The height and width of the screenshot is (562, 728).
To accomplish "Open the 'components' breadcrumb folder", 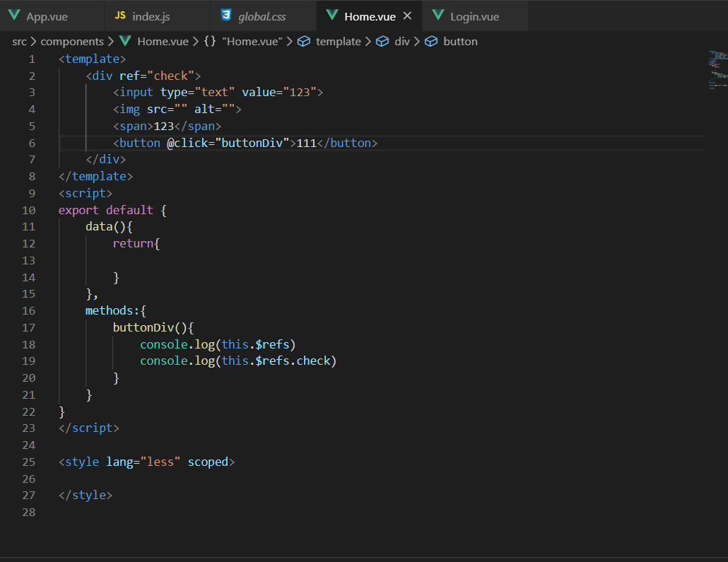I will (x=72, y=41).
